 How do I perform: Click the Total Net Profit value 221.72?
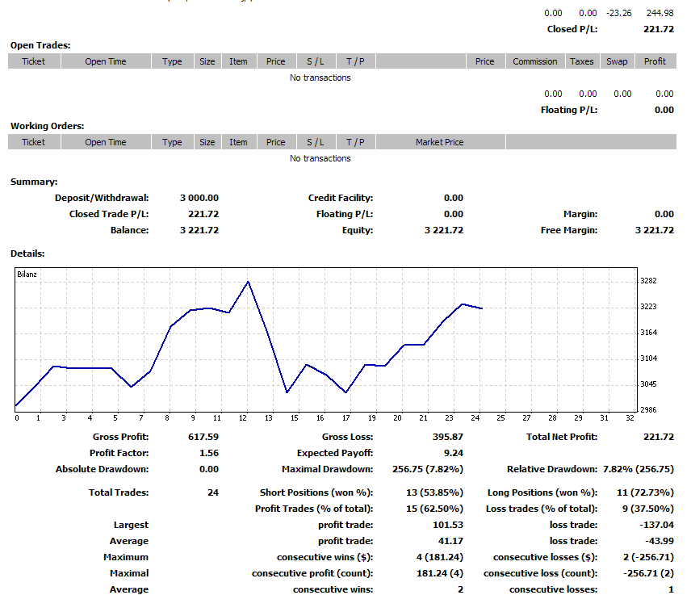coord(659,437)
